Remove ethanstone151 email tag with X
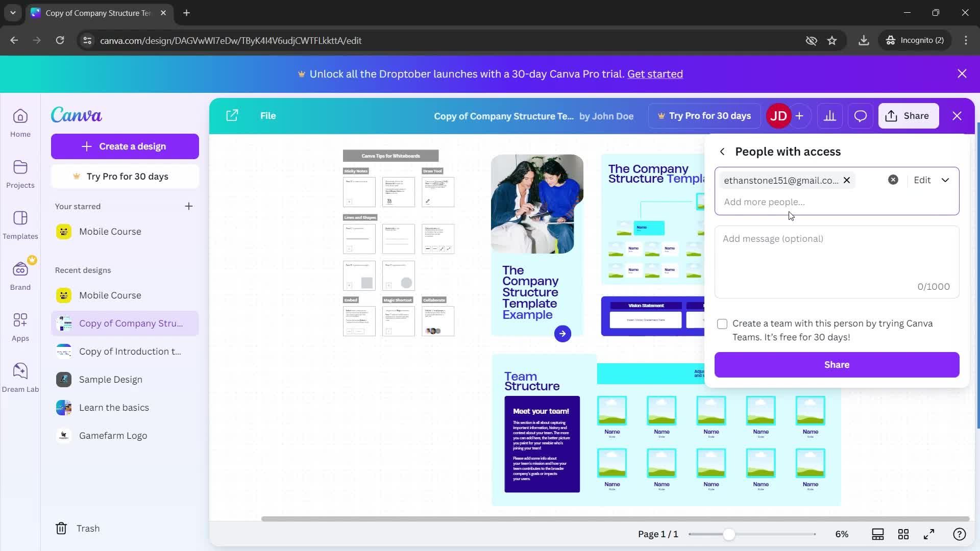The height and width of the screenshot is (551, 980). click(x=847, y=180)
